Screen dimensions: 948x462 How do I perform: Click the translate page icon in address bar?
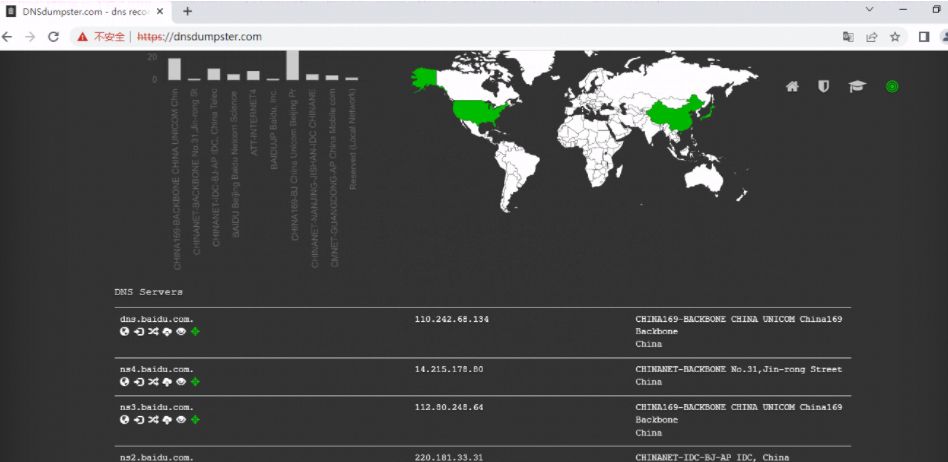coord(848,37)
